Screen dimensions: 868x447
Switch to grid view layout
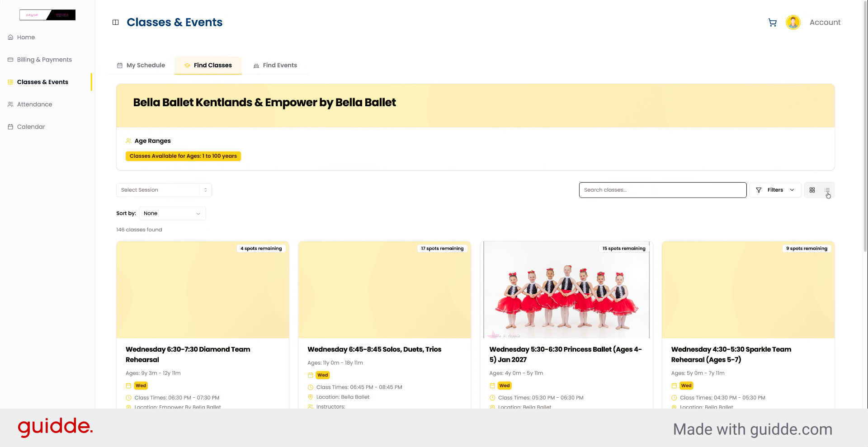click(x=812, y=190)
